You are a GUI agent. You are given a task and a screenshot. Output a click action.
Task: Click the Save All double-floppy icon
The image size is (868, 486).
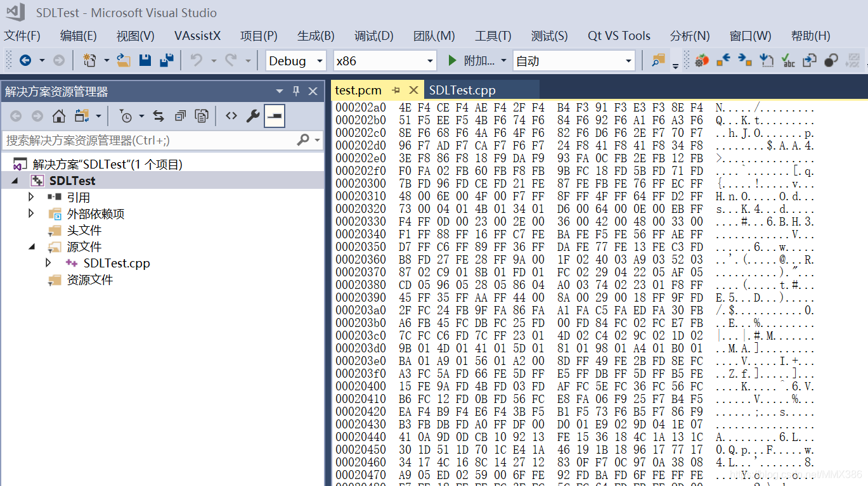[166, 60]
